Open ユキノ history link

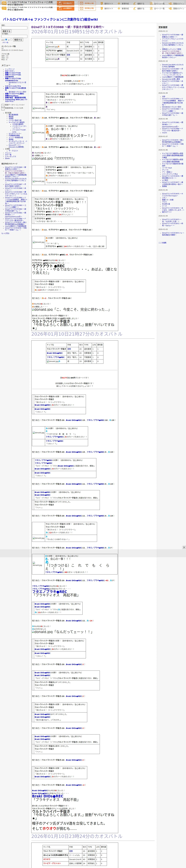(x=164, y=198)
